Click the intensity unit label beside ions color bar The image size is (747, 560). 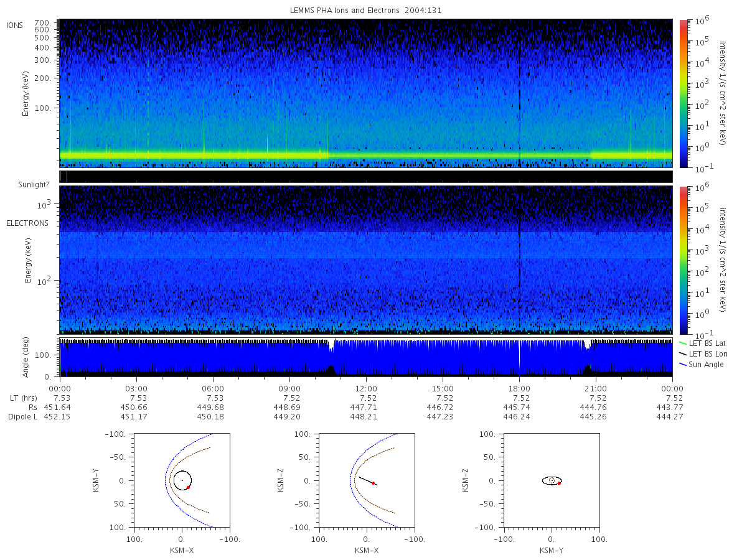(x=723, y=93)
